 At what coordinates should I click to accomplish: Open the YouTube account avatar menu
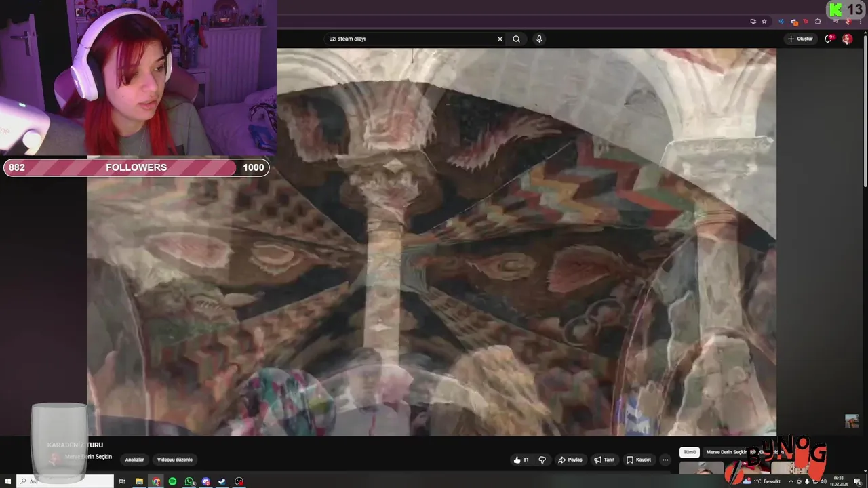coord(847,39)
